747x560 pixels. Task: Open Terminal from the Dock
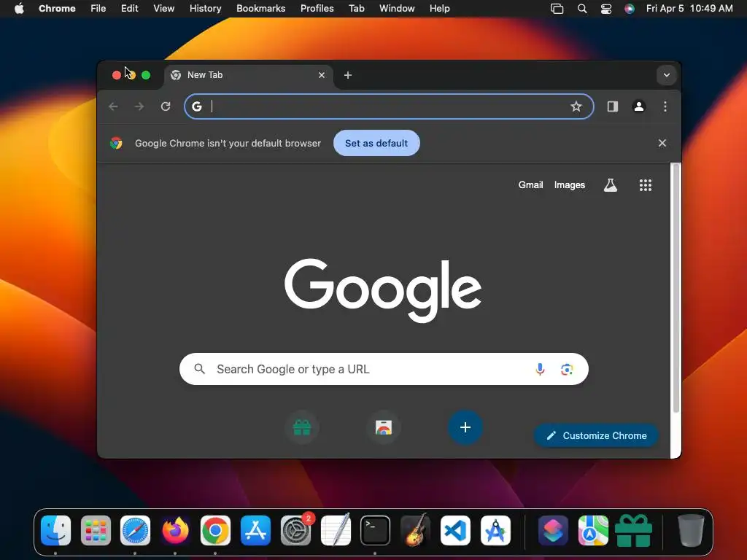[376, 530]
